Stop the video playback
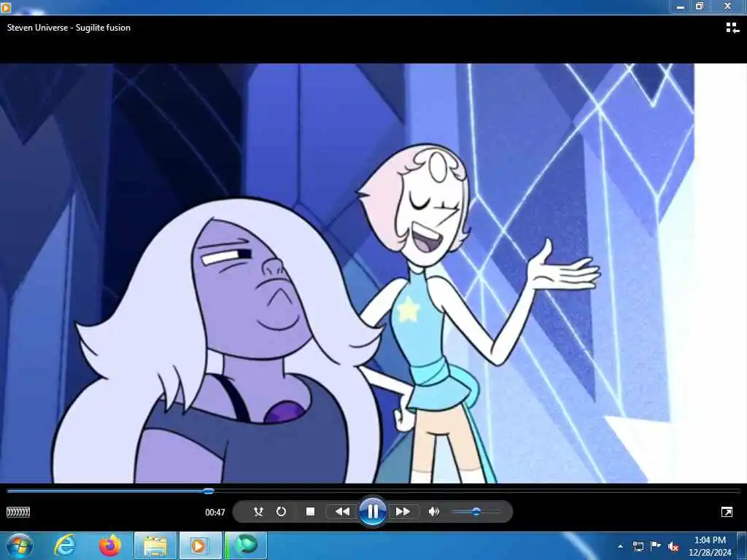This screenshot has width=747, height=560. 310,512
